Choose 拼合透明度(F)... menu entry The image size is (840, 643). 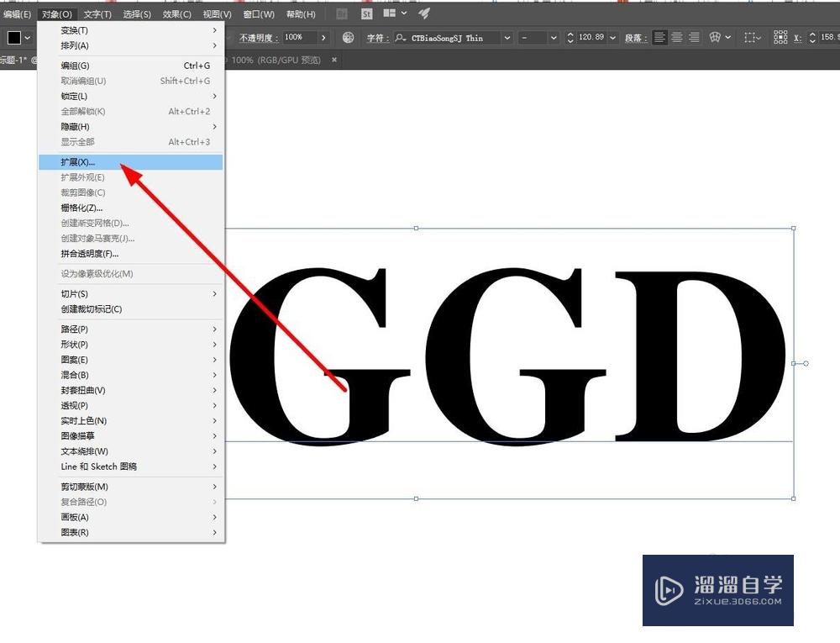click(x=131, y=254)
